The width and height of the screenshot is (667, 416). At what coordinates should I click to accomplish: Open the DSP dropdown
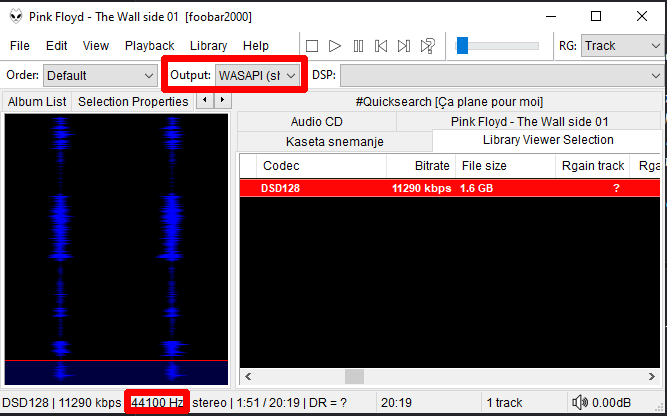[x=502, y=76]
